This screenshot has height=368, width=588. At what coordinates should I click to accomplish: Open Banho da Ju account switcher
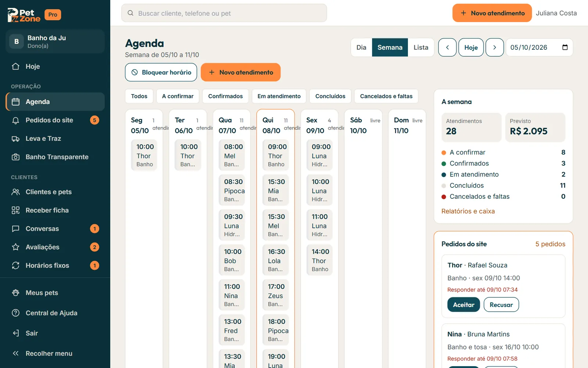(55, 42)
